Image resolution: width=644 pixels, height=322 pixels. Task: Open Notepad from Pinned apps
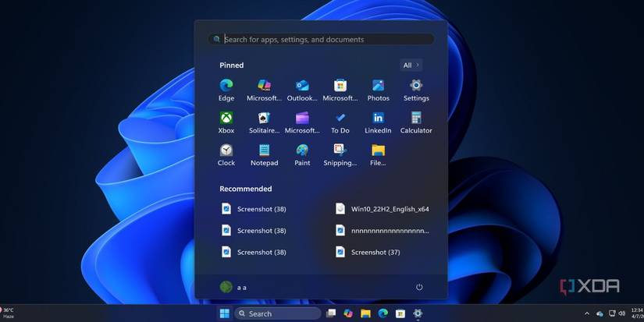click(x=264, y=155)
